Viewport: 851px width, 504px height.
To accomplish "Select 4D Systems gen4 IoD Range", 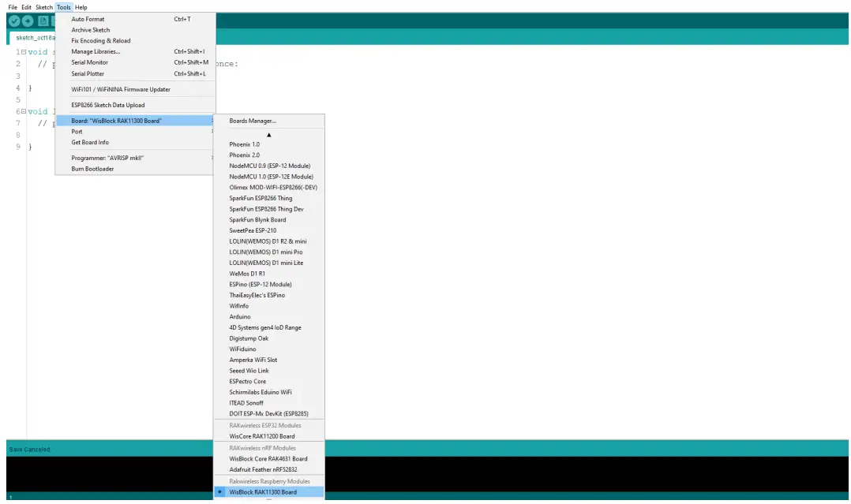I will click(269, 327).
